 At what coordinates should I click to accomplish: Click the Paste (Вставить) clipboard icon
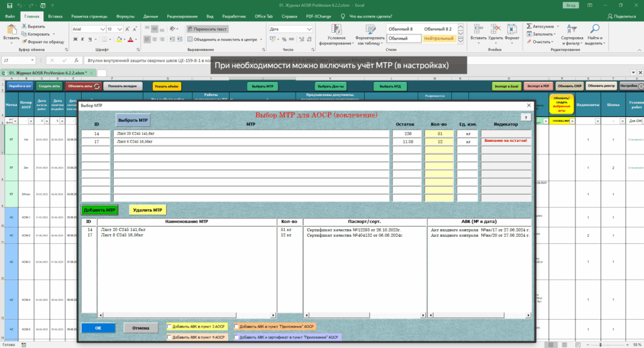[x=11, y=30]
